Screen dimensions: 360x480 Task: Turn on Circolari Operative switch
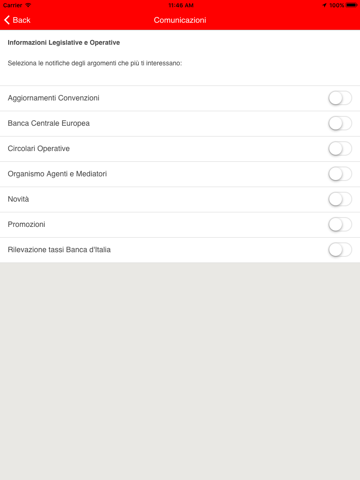coord(340,149)
